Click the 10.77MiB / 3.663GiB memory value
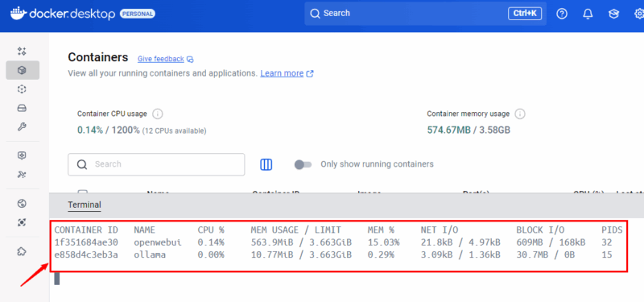The height and width of the screenshot is (302, 644). click(301, 254)
